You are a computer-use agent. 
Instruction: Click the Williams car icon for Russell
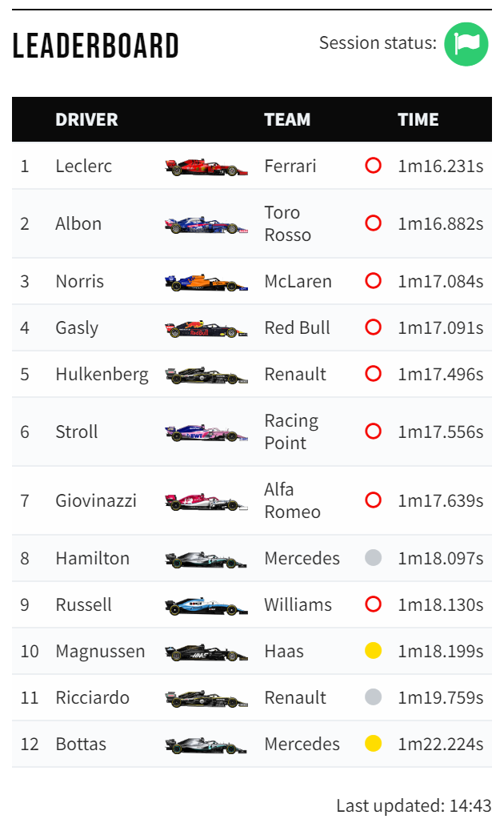[x=206, y=606]
